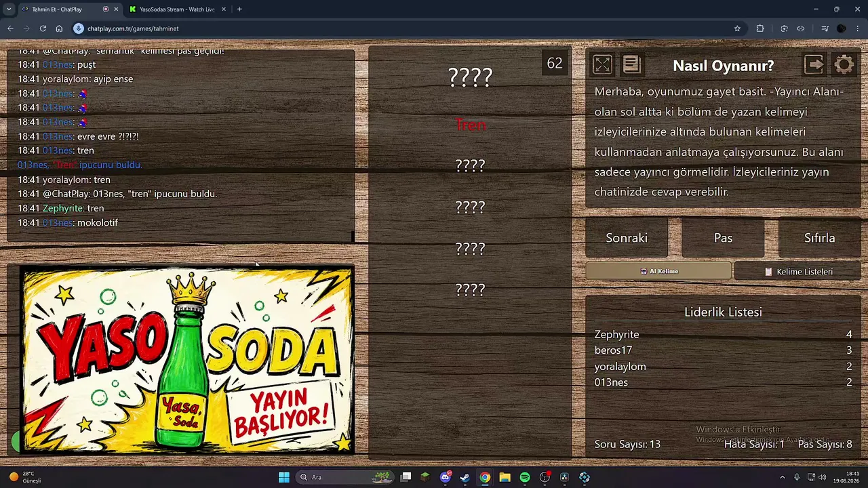The image size is (868, 488).
Task: Open the word list pages icon
Action: [x=631, y=64]
